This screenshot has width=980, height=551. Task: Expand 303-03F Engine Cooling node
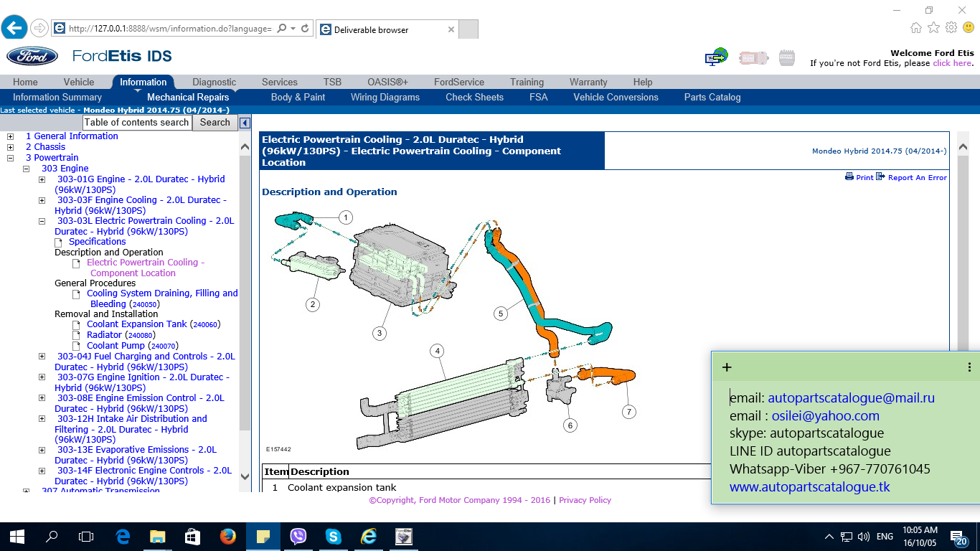(42, 200)
